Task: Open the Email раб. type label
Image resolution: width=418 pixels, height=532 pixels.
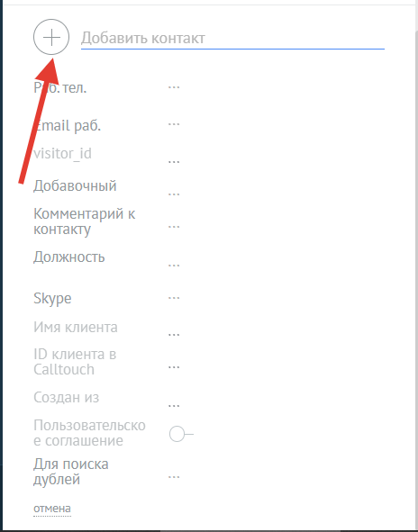Action: pos(68,126)
